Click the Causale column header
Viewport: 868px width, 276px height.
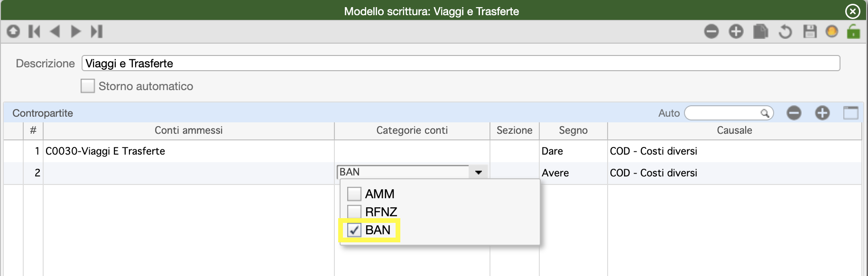click(734, 130)
